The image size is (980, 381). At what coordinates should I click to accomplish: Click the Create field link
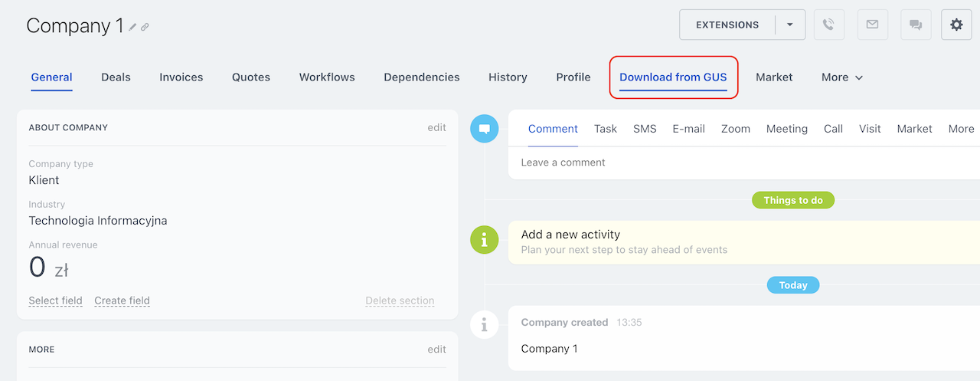pyautogui.click(x=122, y=301)
